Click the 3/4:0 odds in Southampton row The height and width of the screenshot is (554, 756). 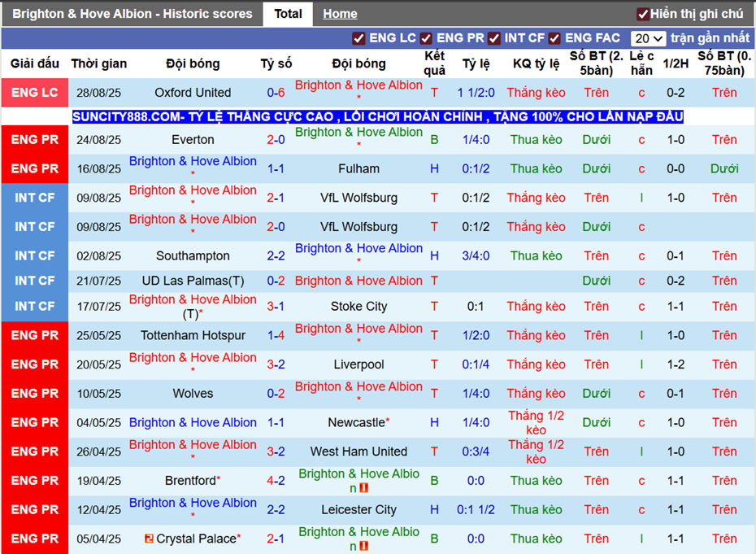476,255
